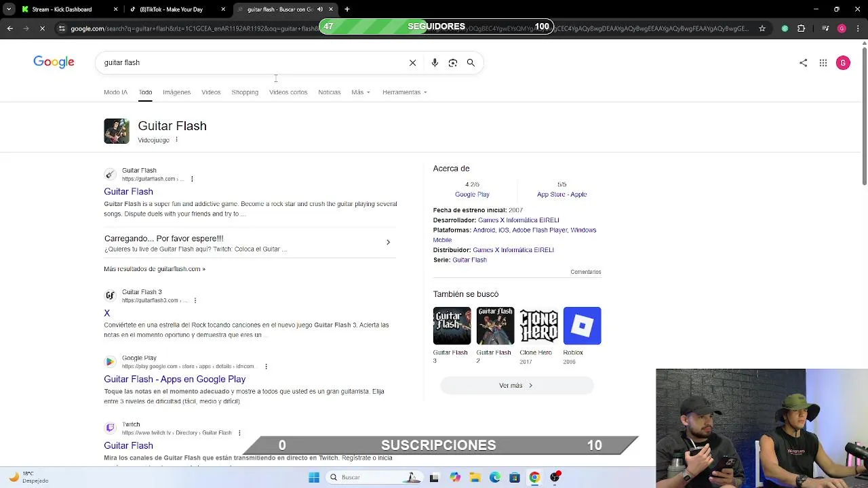Open the Chrome profile avatar

click(842, 28)
